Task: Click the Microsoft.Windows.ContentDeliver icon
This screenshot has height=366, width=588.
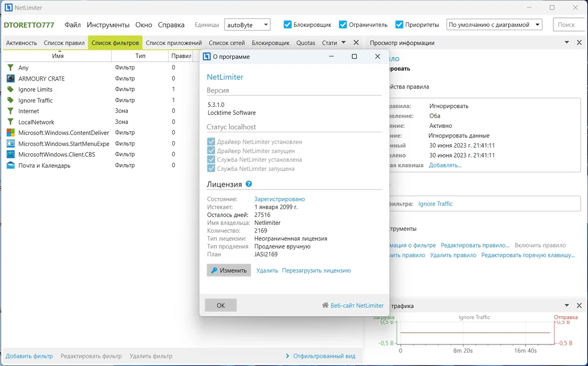Action: 10,132
